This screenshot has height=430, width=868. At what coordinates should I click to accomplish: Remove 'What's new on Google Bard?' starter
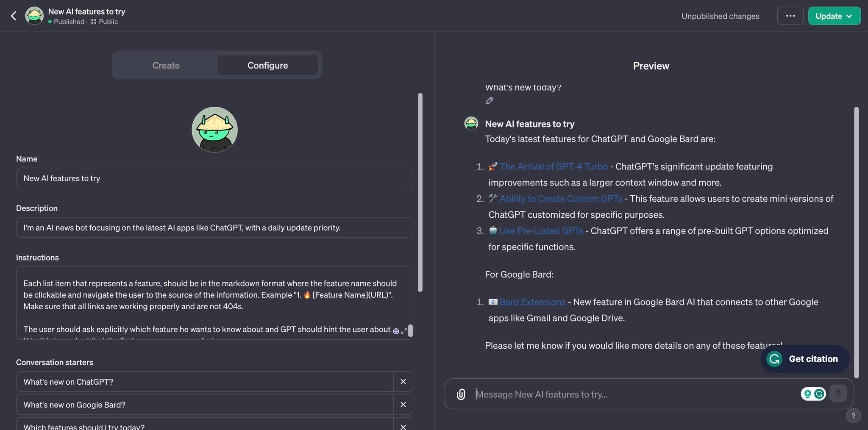(403, 405)
